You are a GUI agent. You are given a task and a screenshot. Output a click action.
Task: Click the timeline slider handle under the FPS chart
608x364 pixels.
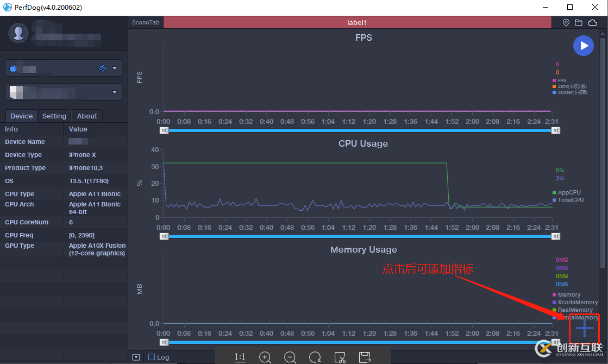click(x=164, y=130)
